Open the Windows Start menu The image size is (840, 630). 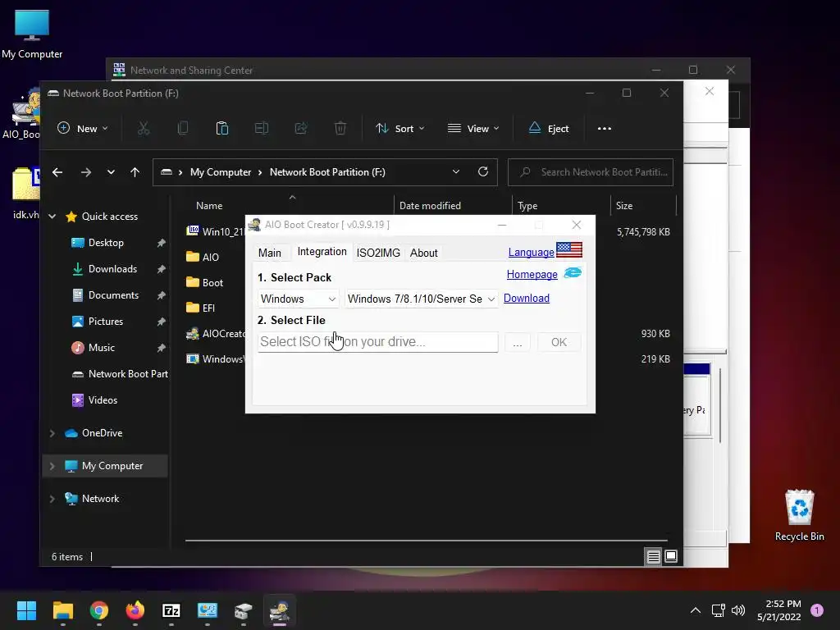[26, 610]
